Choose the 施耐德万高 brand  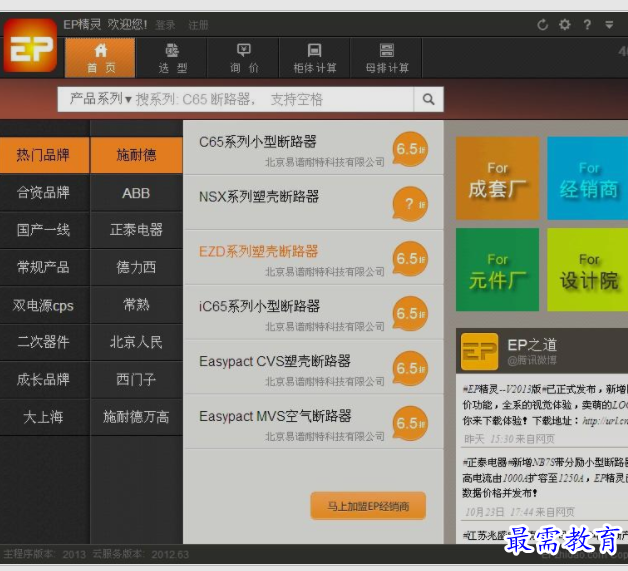136,417
